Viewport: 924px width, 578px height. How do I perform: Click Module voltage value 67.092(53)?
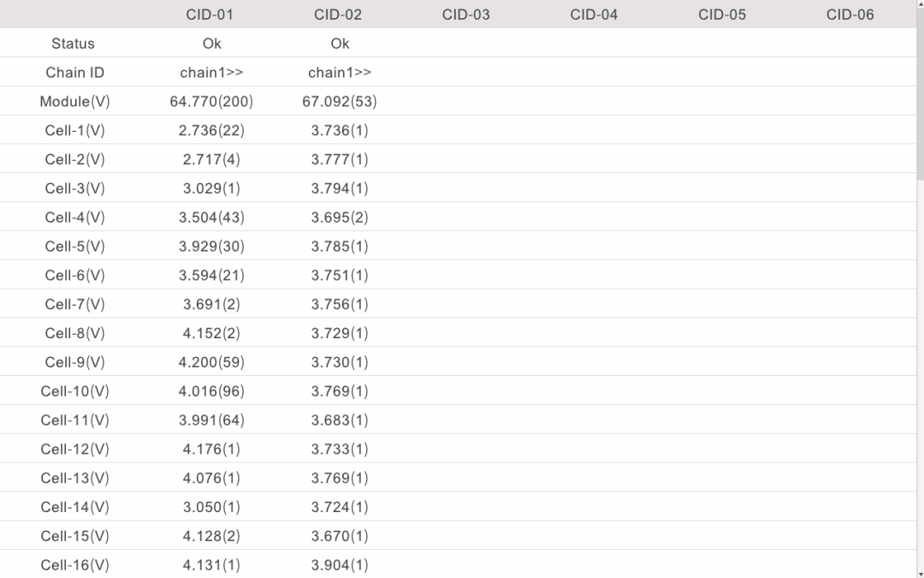(340, 102)
